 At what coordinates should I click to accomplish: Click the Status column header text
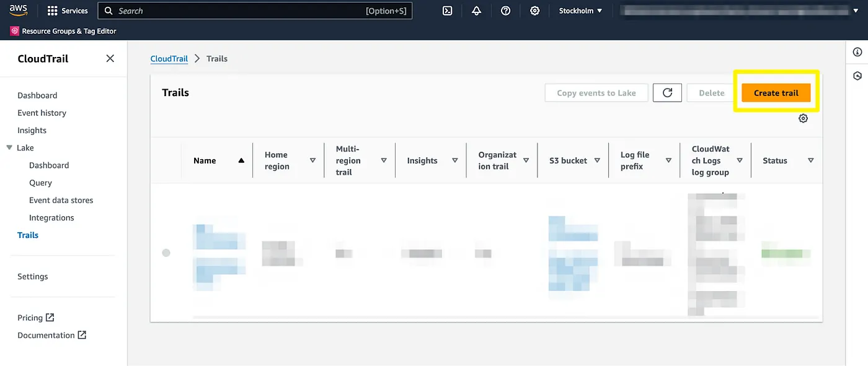tap(775, 160)
